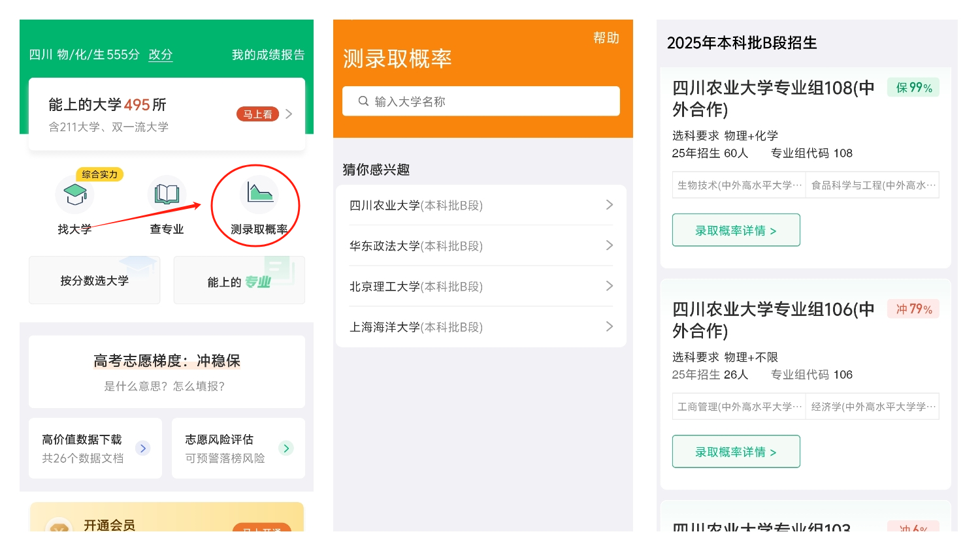Click 录取概率详情 for 专业组108

pos(736,230)
